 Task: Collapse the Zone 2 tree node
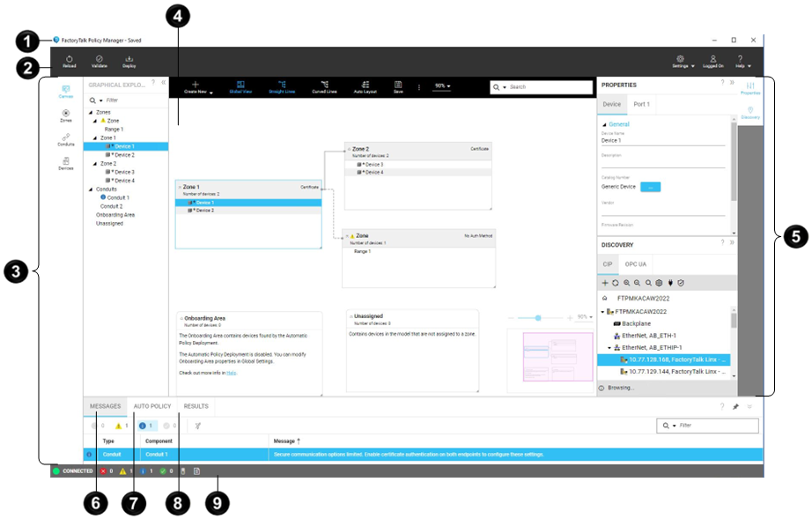(95, 164)
